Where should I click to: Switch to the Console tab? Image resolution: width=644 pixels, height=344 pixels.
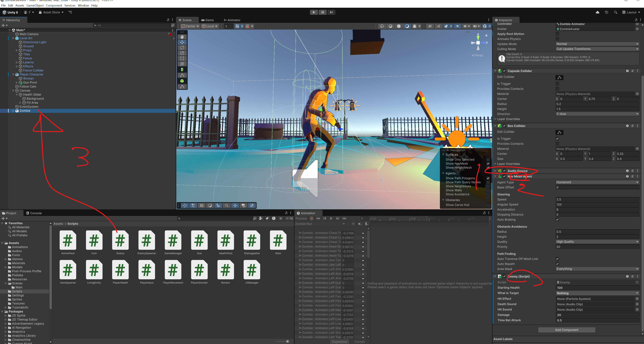pyautogui.click(x=34, y=213)
